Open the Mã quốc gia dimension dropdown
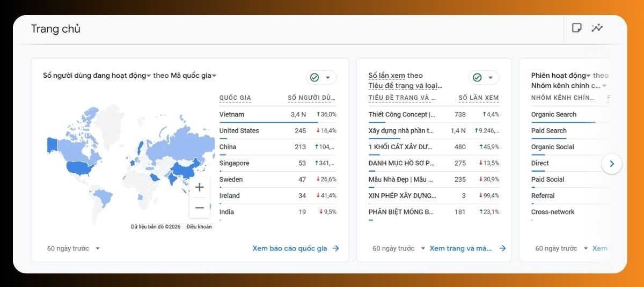This screenshot has width=644, height=287. click(214, 76)
